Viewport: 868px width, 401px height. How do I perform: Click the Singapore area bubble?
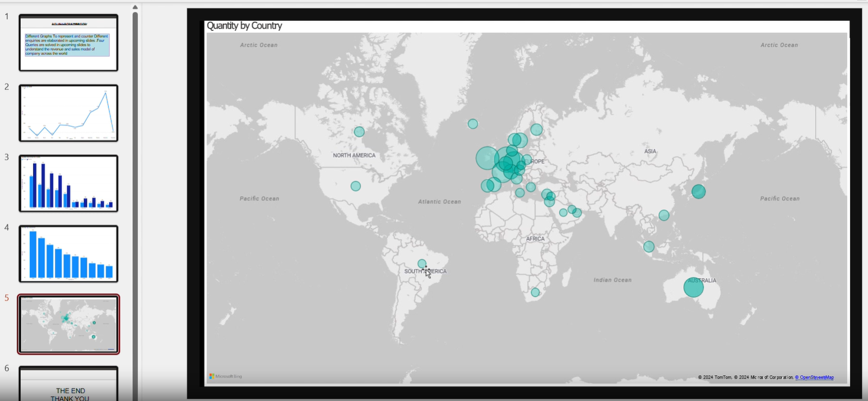[649, 246]
